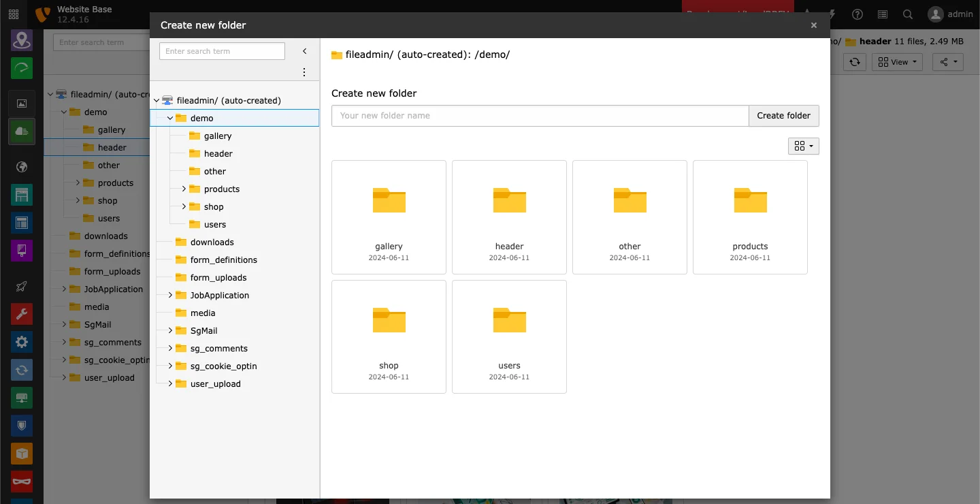Click the reload icon button in the toolbar
980x504 pixels.
(x=855, y=62)
